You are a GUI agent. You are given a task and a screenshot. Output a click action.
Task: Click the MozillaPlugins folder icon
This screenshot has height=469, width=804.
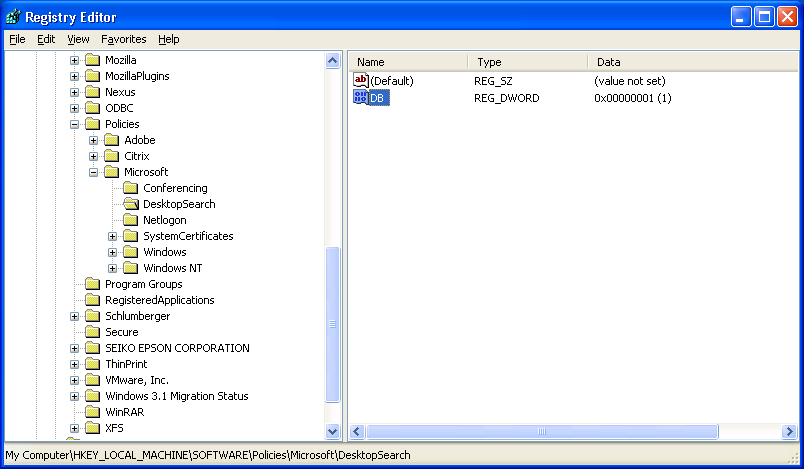93,76
